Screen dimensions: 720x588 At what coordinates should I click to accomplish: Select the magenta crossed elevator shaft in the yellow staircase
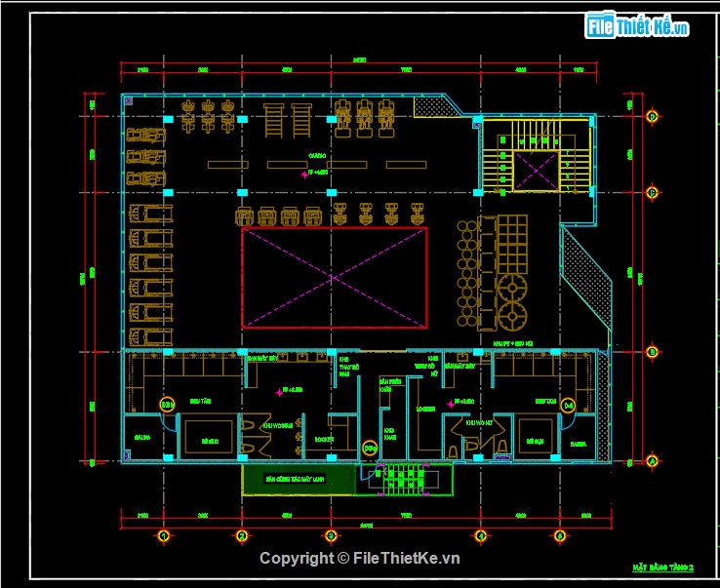point(536,172)
